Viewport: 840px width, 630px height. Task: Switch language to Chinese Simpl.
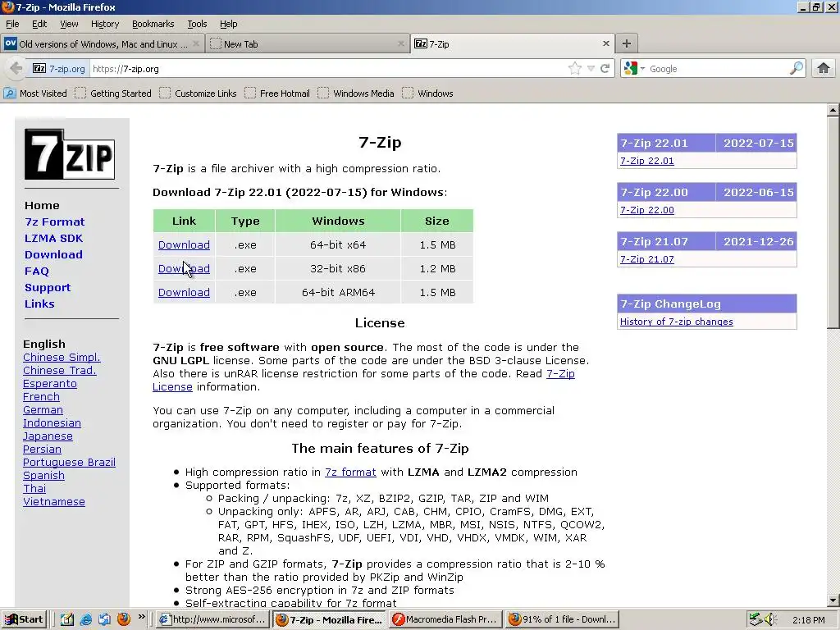(62, 358)
